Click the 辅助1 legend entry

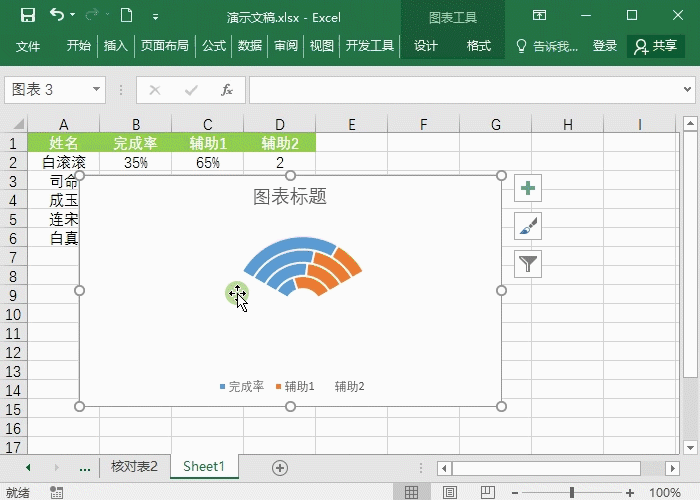295,387
